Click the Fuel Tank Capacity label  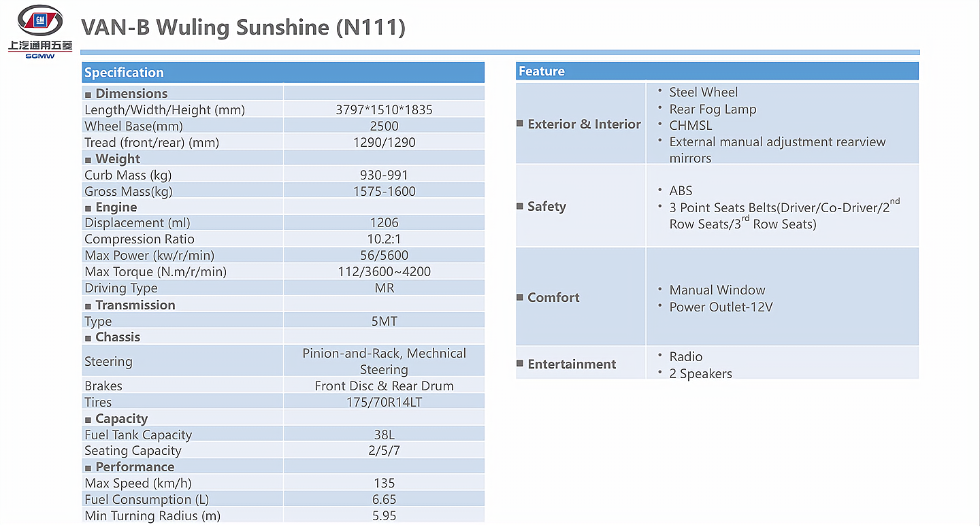click(x=138, y=435)
